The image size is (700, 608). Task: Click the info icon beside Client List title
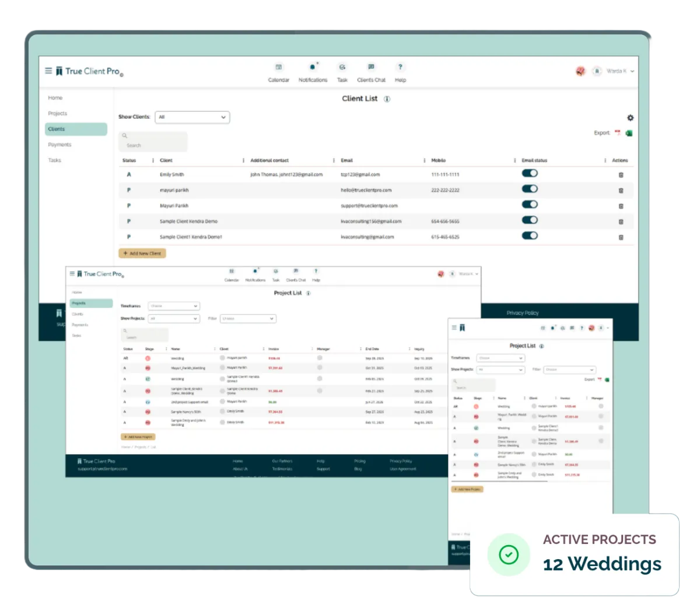tap(387, 99)
